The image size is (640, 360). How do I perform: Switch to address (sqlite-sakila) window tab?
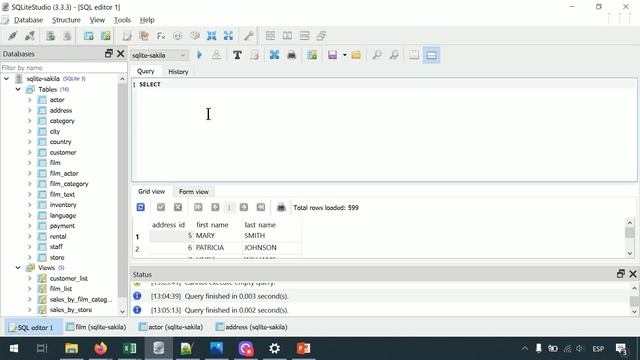coord(252,327)
